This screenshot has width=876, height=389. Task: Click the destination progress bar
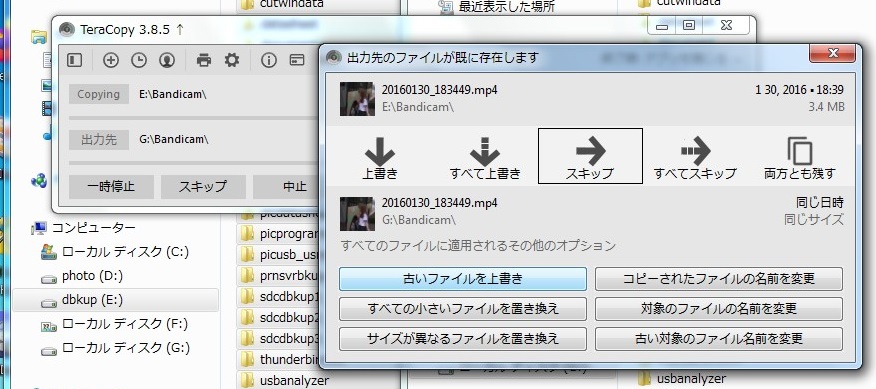194,163
